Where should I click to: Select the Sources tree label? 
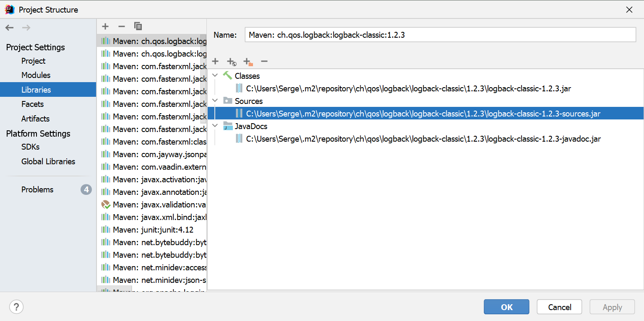click(x=249, y=101)
